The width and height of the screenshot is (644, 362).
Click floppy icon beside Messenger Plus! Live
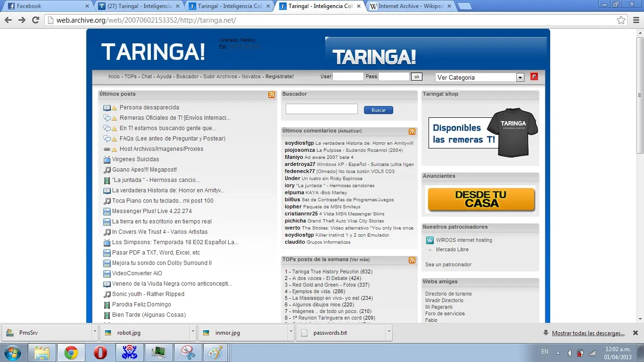(x=107, y=211)
